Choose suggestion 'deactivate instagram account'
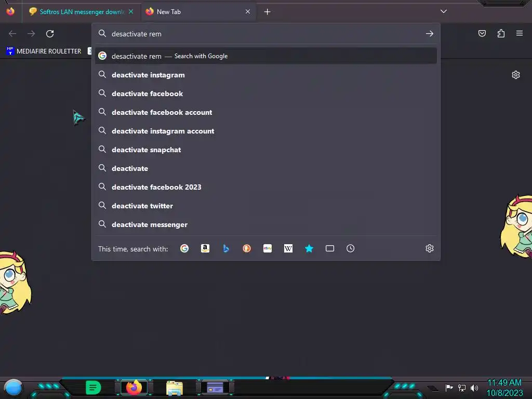 [x=266, y=131]
